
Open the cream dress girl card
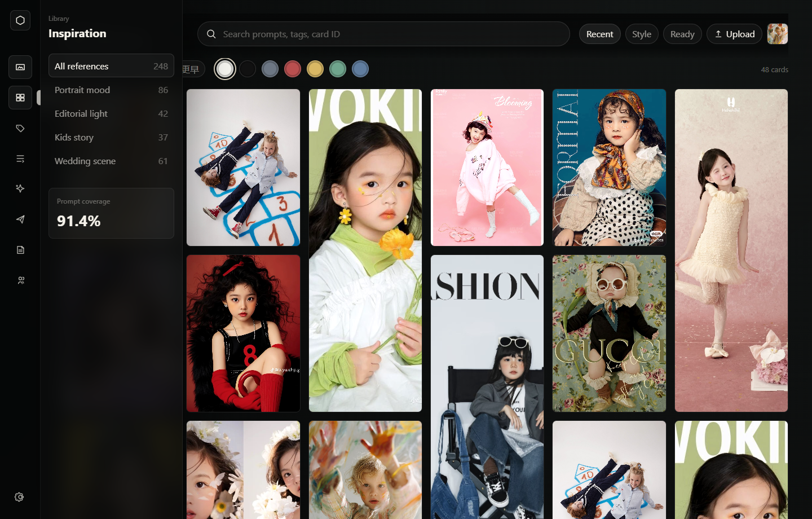[x=731, y=250]
